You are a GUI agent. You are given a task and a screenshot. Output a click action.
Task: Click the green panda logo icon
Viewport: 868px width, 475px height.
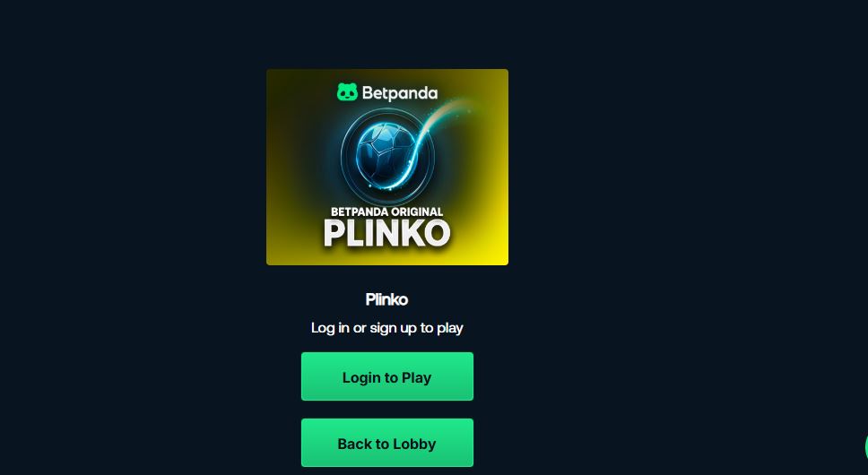[x=347, y=92]
